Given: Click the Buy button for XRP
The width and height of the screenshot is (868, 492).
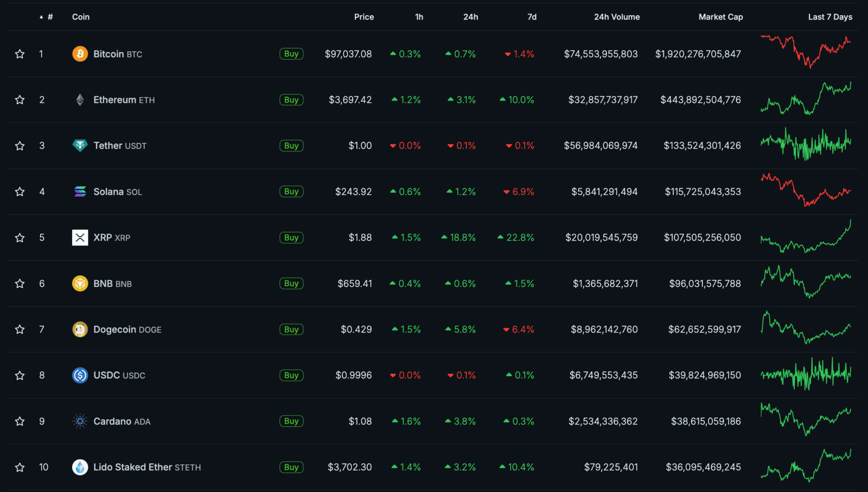Looking at the screenshot, I should point(291,237).
